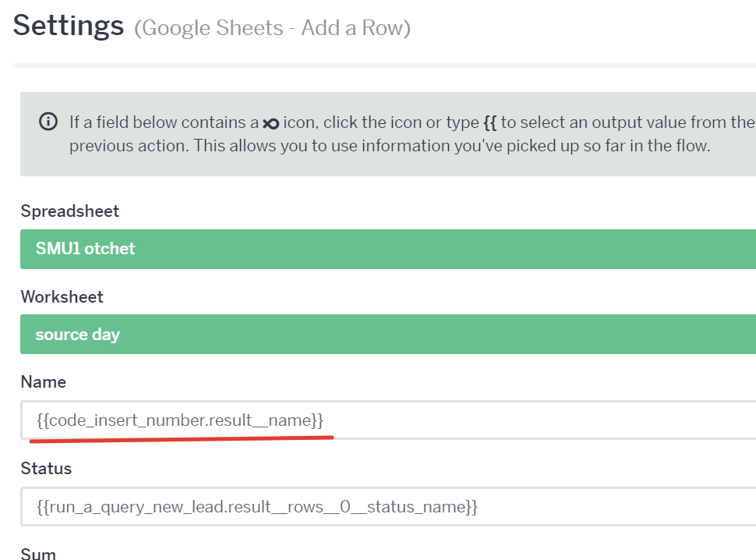Focus the Status input field
756x560 pixels.
(388, 506)
